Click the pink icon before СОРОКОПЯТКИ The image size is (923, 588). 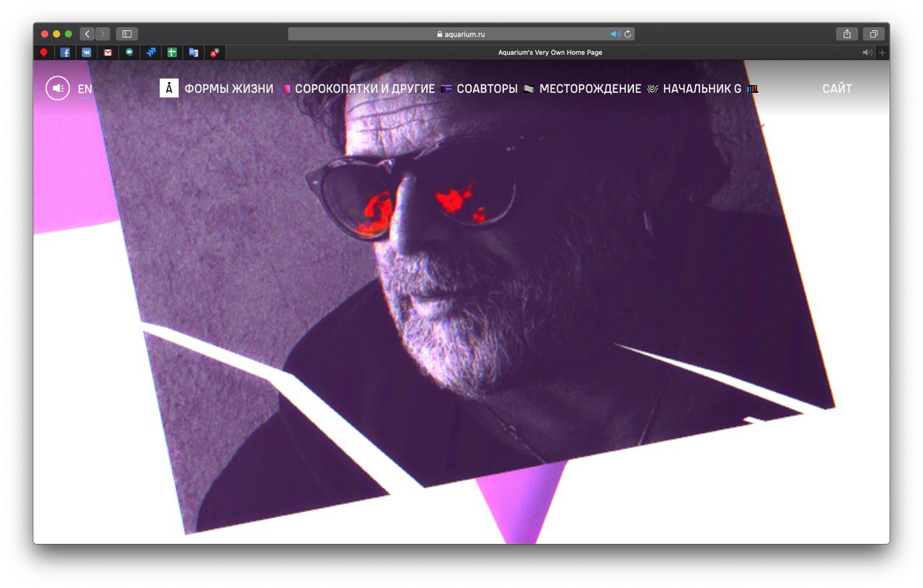285,89
